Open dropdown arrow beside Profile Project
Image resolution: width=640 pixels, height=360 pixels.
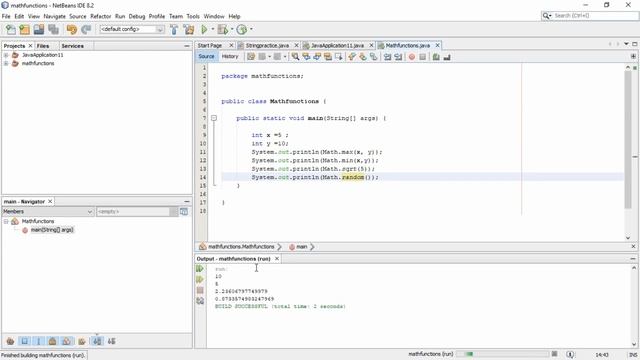(x=251, y=29)
